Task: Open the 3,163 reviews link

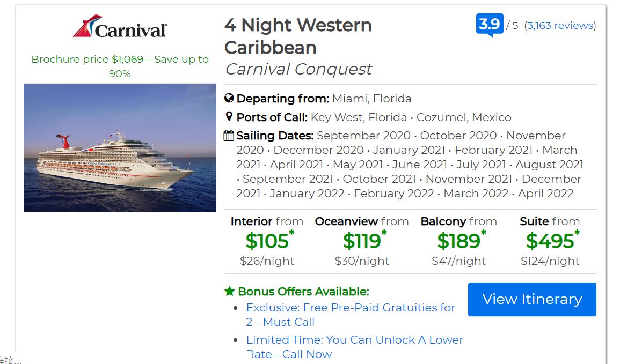Action: click(560, 26)
